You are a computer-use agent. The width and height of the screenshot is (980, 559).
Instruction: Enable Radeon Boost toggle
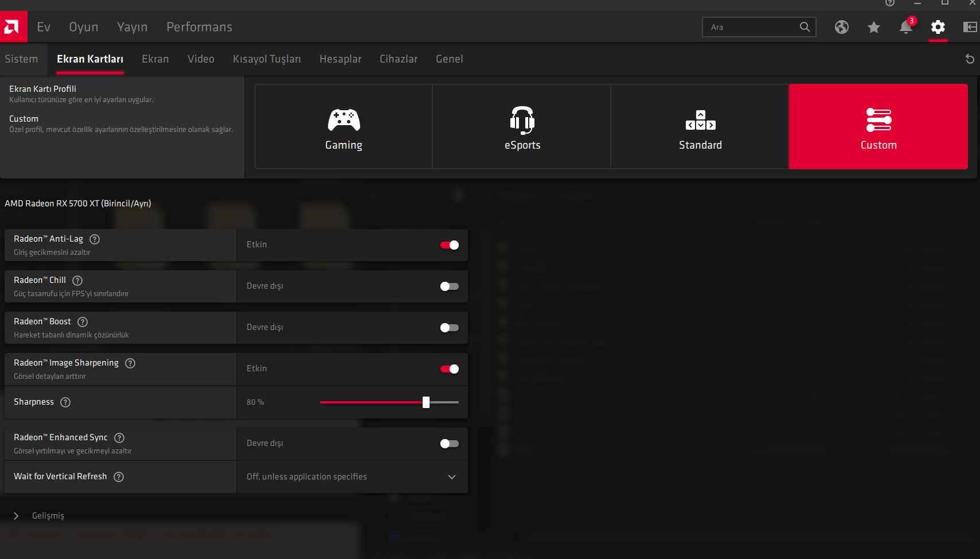click(450, 328)
